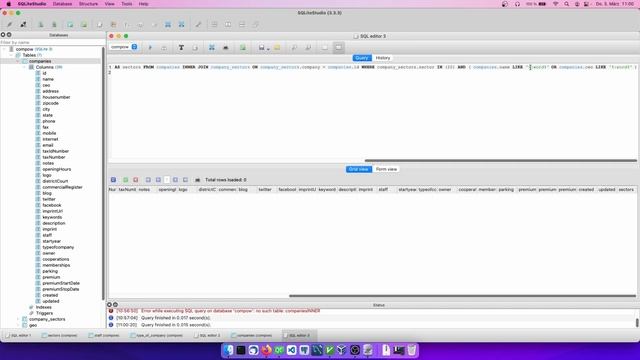Click the parking column header in results
640x360 pixels.
(506, 190)
